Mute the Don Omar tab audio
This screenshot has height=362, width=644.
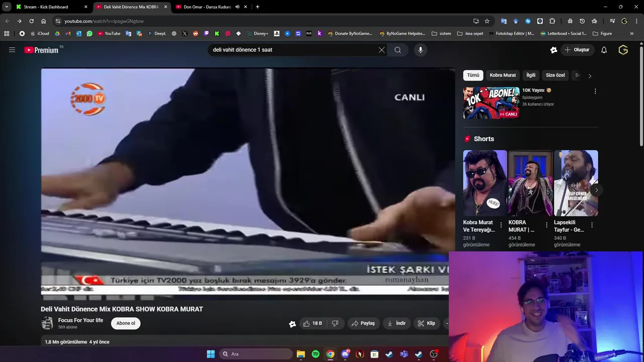(x=237, y=7)
